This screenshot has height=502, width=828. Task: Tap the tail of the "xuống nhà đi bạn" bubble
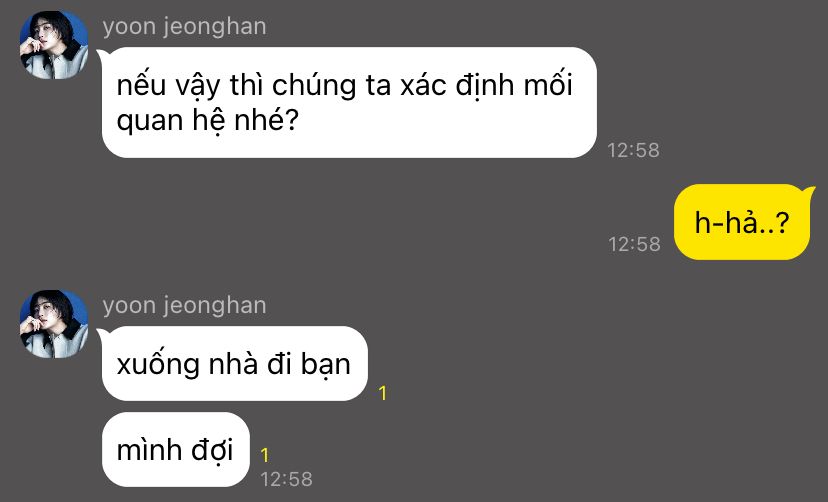point(102,333)
